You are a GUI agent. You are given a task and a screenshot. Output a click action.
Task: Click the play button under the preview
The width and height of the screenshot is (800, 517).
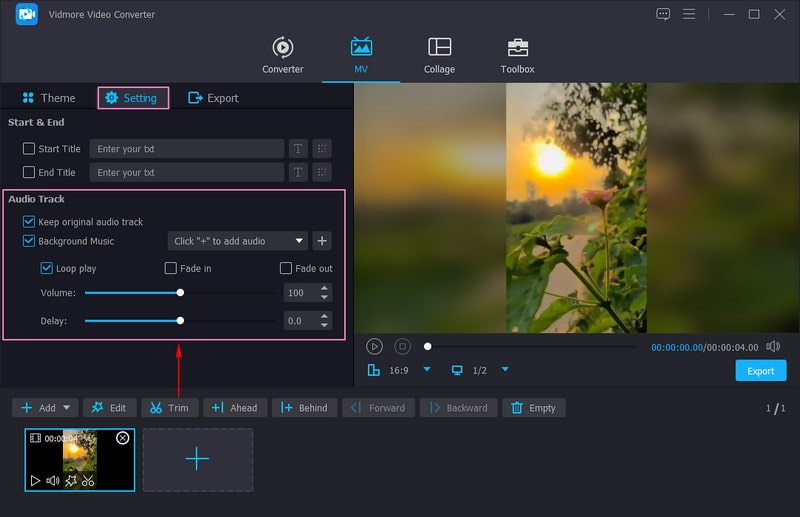(374, 346)
